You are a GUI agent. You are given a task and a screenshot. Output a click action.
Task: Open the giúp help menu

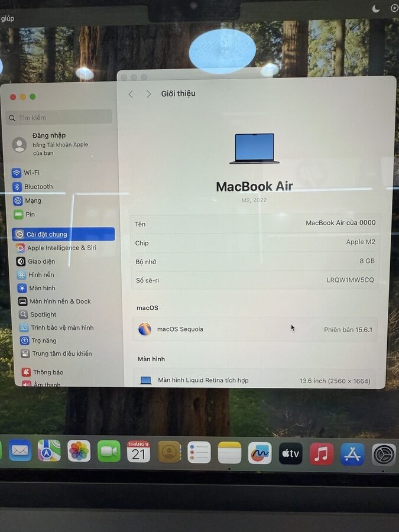pos(8,18)
